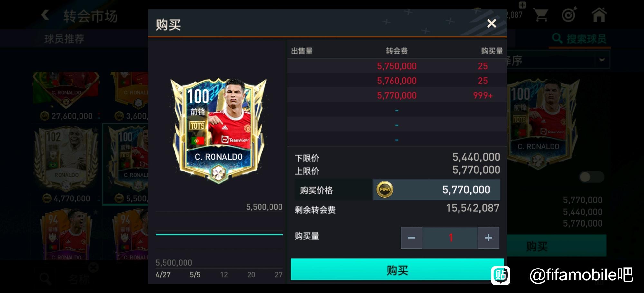644x293 pixels.
Task: Switch to 球员推荐 tab
Action: 64,39
